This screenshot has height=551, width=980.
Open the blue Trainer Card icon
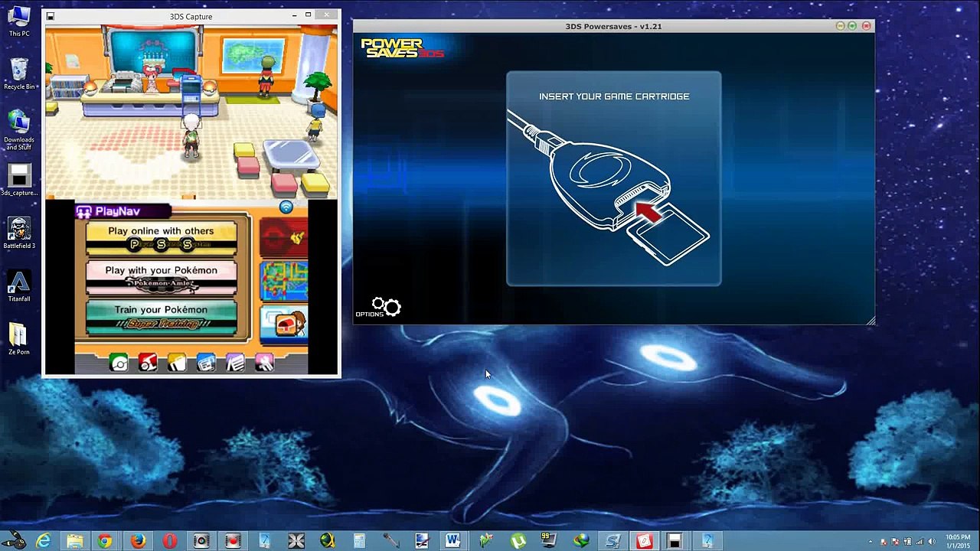pos(206,363)
